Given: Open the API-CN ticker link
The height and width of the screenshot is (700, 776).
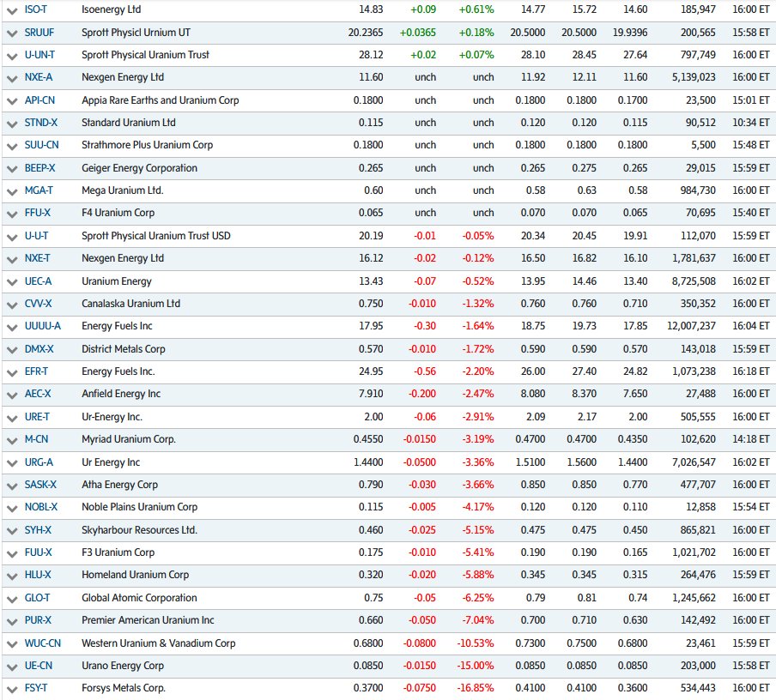Looking at the screenshot, I should pyautogui.click(x=39, y=100).
